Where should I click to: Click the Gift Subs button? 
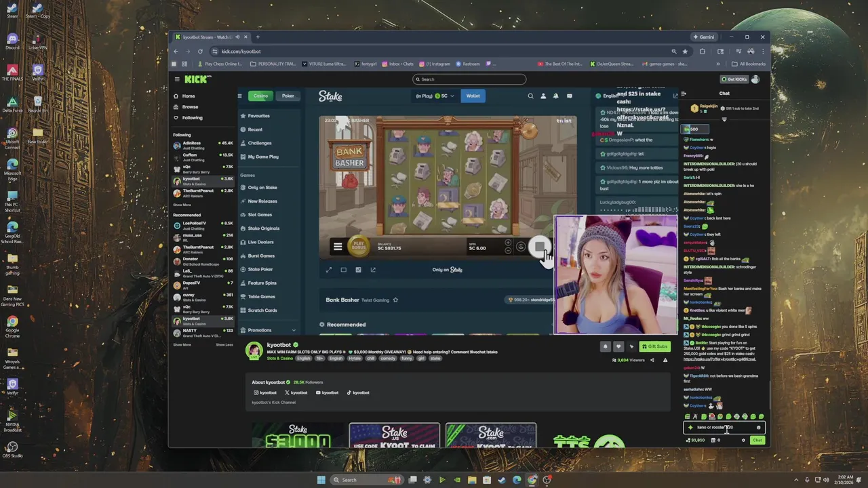[x=655, y=346]
